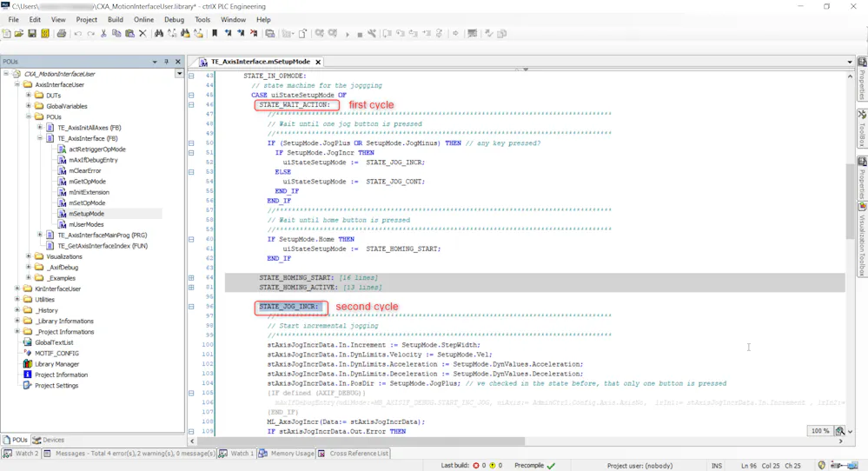Close the TE_AxisInterface.mSetupMode editor tab
This screenshot has width=868, height=471.
point(318,62)
